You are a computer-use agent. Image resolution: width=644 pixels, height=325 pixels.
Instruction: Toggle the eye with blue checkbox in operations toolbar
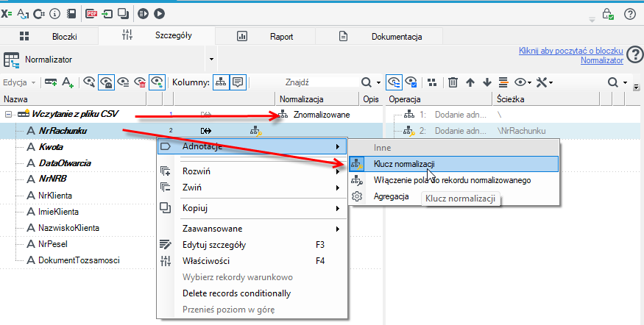pyautogui.click(x=411, y=82)
